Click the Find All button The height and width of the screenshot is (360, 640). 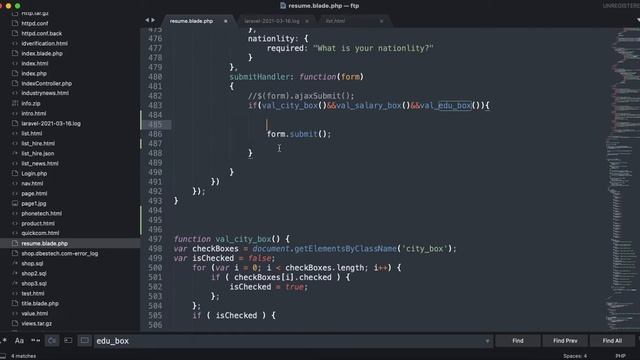612,341
